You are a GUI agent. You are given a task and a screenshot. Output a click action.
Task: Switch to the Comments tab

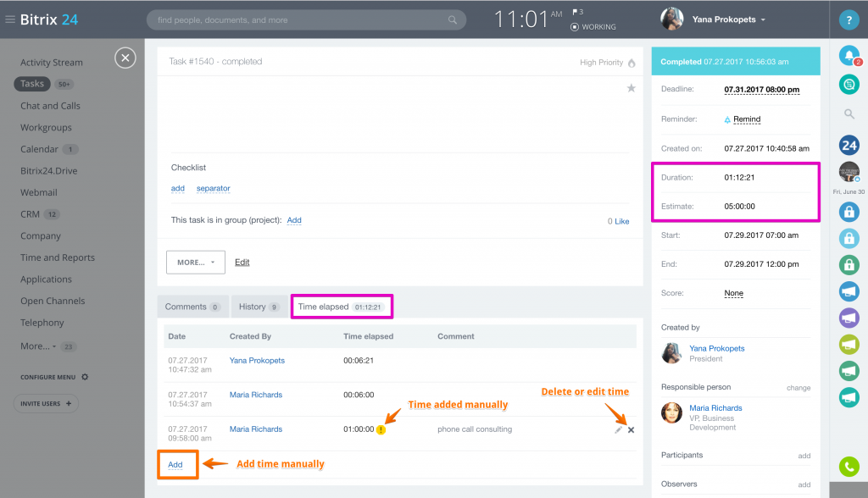coord(192,307)
